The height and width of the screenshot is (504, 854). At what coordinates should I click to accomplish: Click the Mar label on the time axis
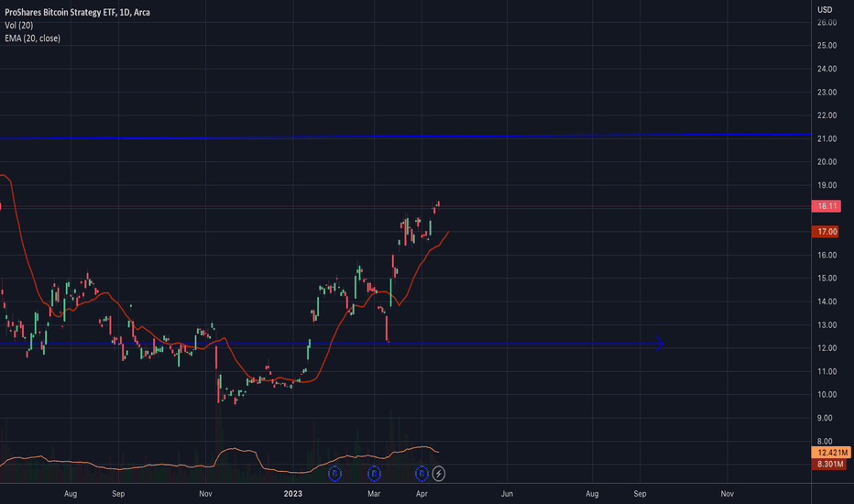point(374,494)
